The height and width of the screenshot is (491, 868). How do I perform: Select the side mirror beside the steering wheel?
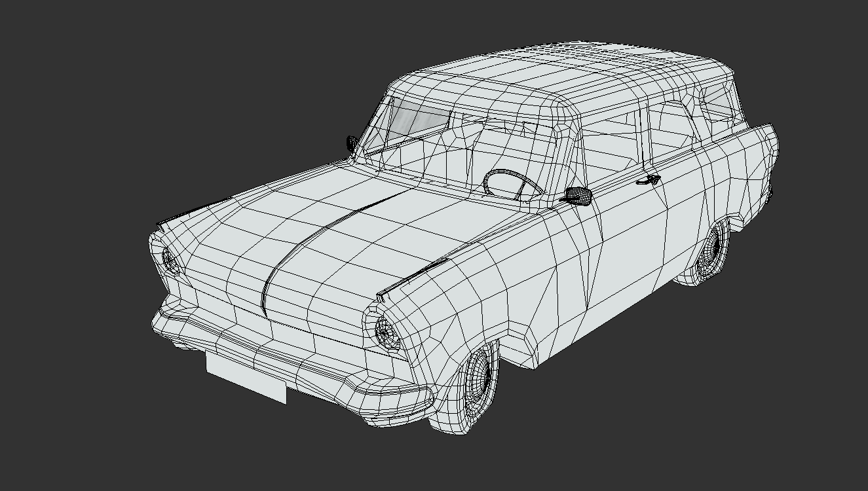click(578, 196)
